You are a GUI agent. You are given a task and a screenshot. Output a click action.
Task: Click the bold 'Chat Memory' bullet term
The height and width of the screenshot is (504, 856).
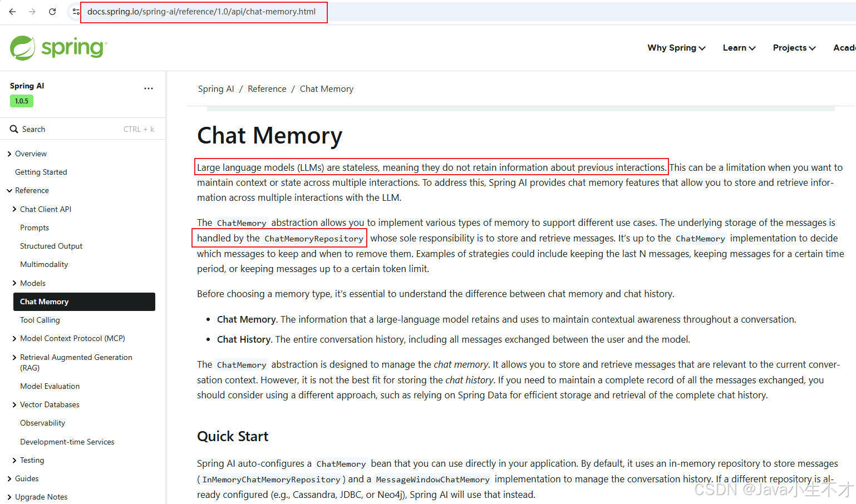pos(246,319)
